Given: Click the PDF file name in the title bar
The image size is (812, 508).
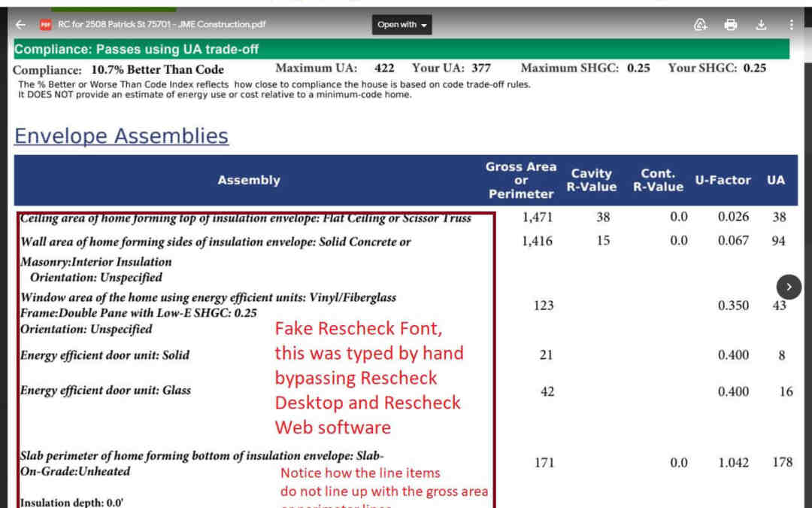Looking at the screenshot, I should 162,25.
